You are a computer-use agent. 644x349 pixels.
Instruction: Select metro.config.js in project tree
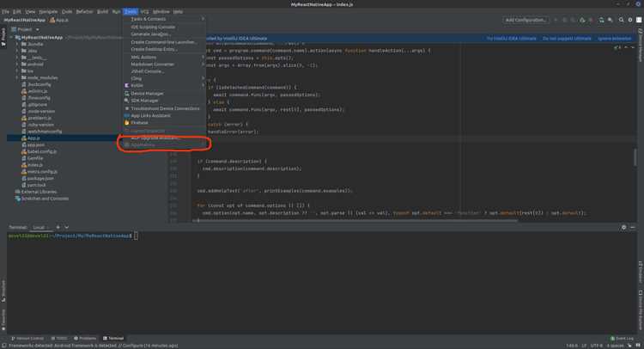pos(42,171)
